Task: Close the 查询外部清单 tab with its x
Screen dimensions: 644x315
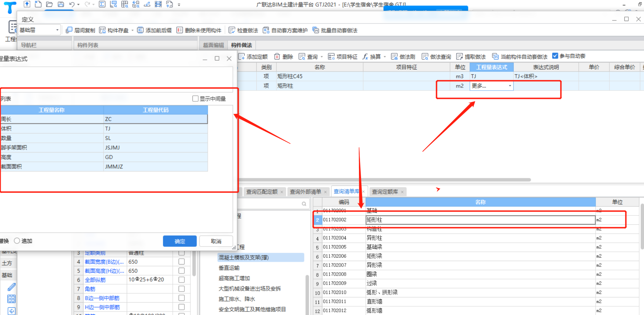Action: (x=325, y=192)
